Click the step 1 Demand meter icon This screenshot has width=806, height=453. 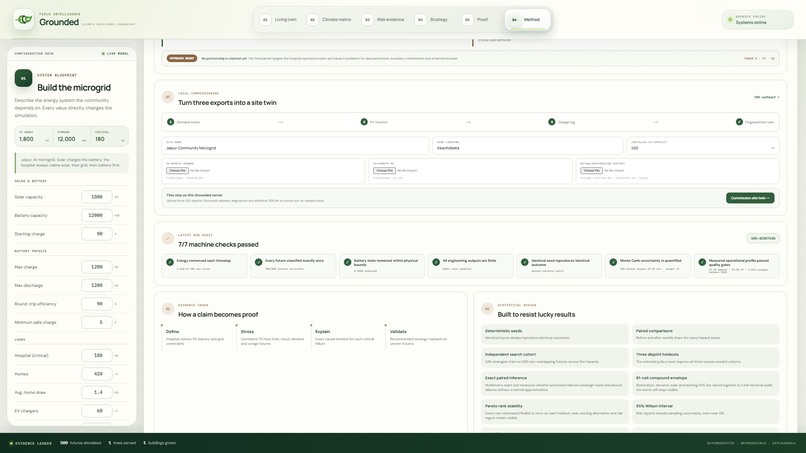pos(171,122)
